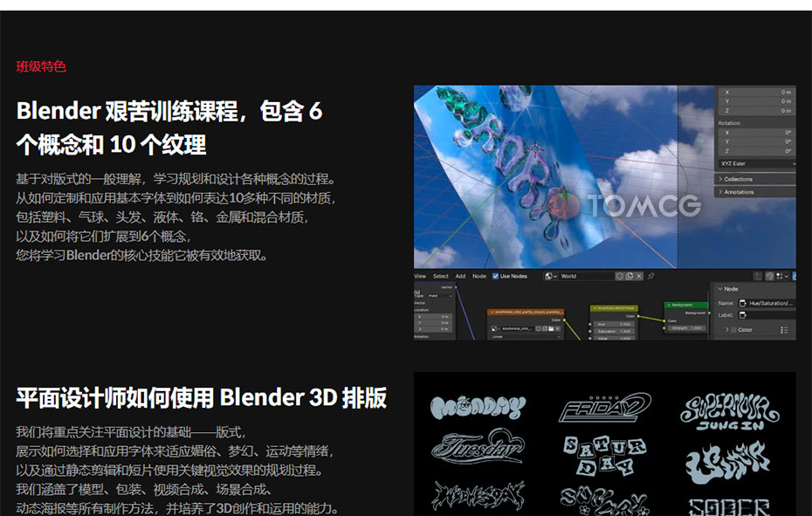
Task: Click the Y 0 m field above Rotation
Action: [757, 101]
